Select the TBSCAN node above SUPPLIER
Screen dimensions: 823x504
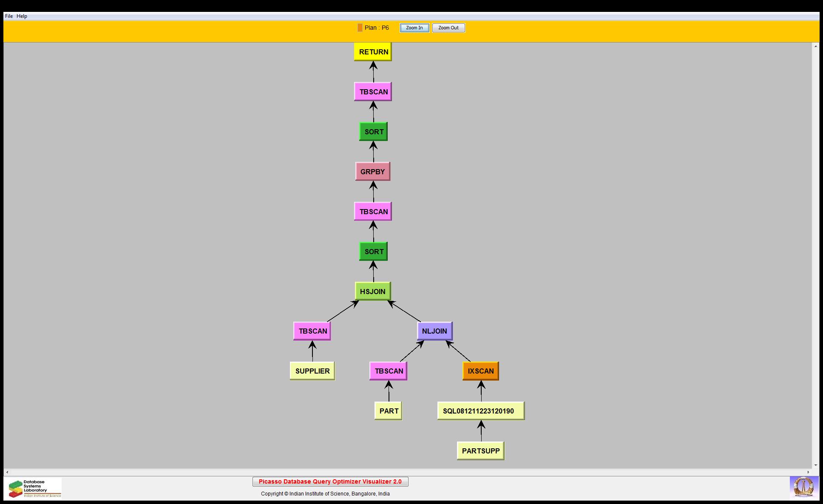[x=312, y=331]
